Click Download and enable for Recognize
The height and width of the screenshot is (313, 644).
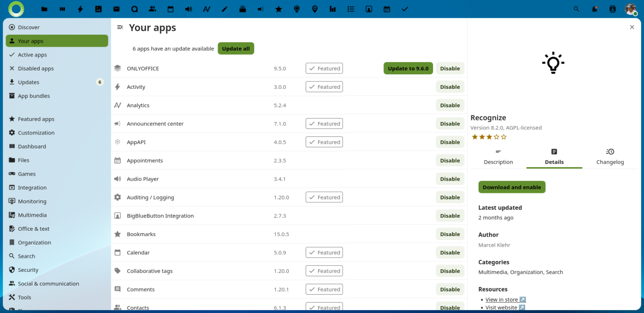(x=512, y=187)
